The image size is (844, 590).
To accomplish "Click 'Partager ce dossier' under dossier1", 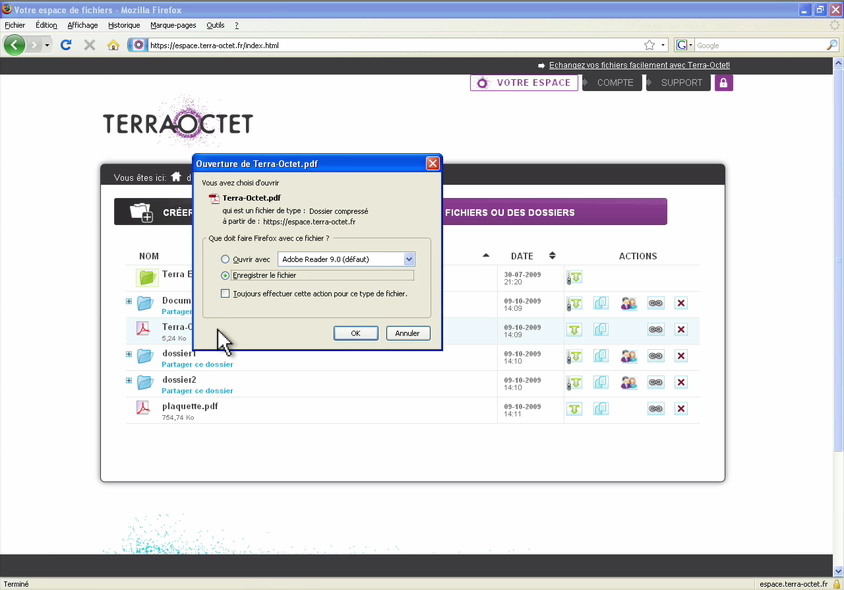I will 198,364.
